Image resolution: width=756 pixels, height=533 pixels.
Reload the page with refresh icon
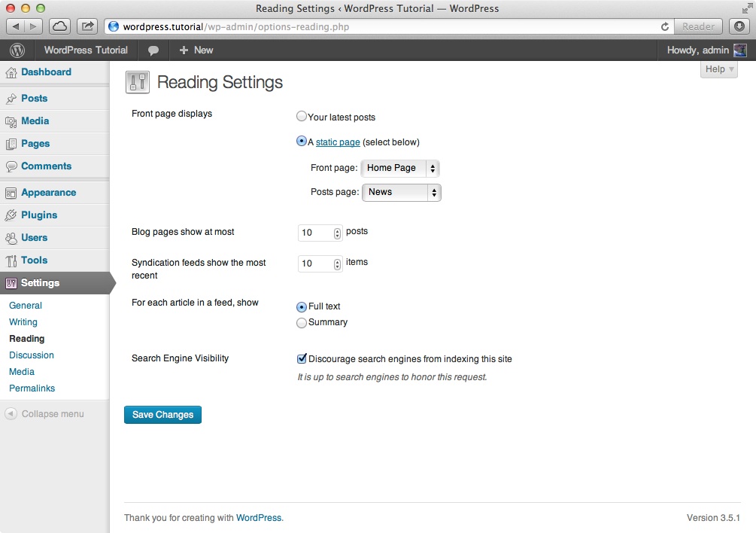coord(665,26)
